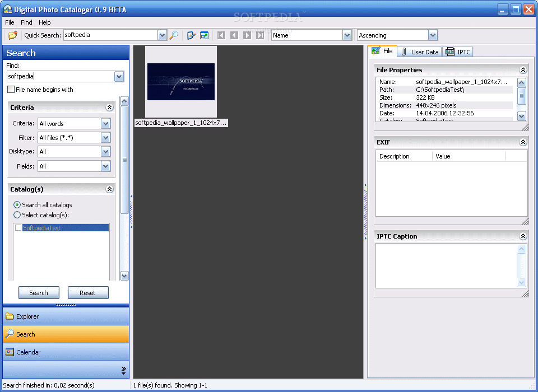Click the fullscreen view toolbar icon

coord(204,35)
